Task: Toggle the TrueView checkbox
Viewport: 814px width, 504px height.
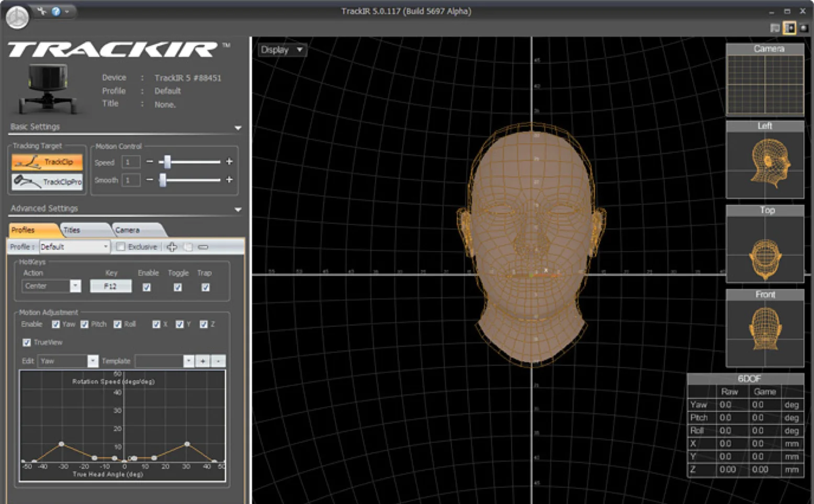Action: 27,342
